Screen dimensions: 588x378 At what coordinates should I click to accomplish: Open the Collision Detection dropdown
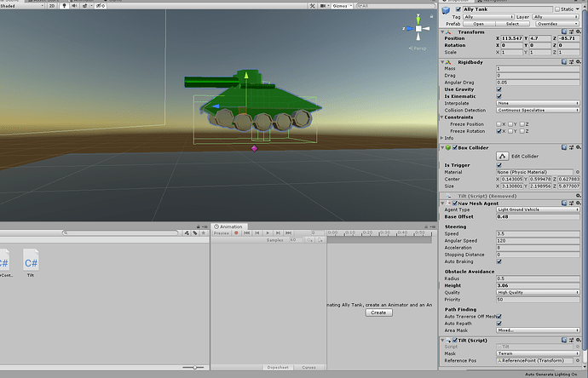point(538,110)
